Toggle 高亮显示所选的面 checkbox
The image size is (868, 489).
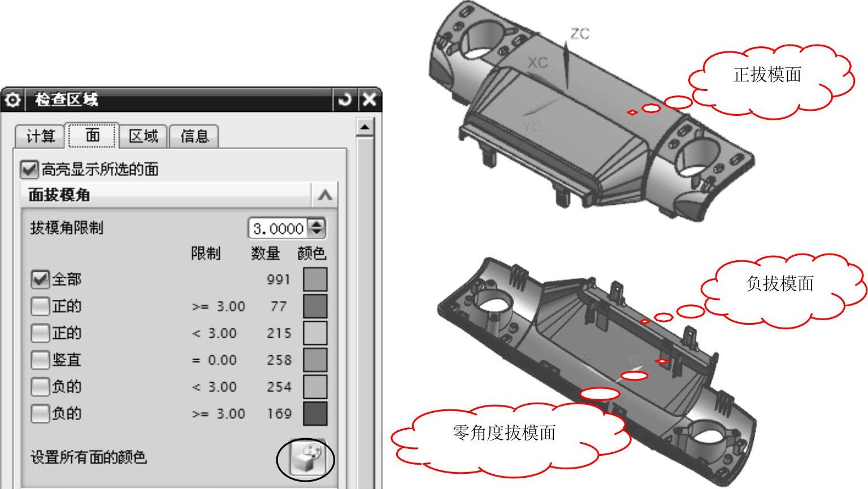coord(29,169)
